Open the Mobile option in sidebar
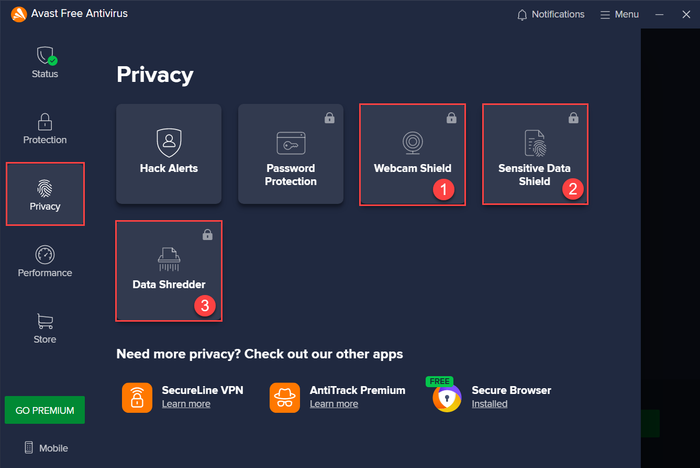This screenshot has width=700, height=468. [x=46, y=447]
